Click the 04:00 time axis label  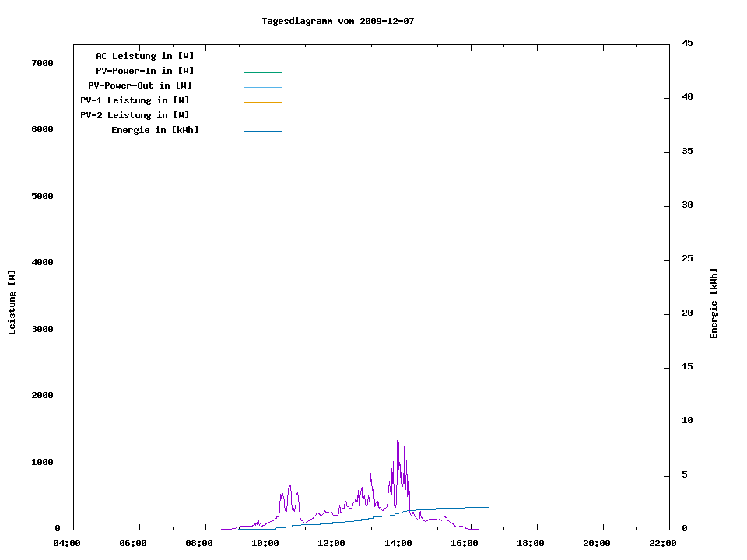pos(67,543)
